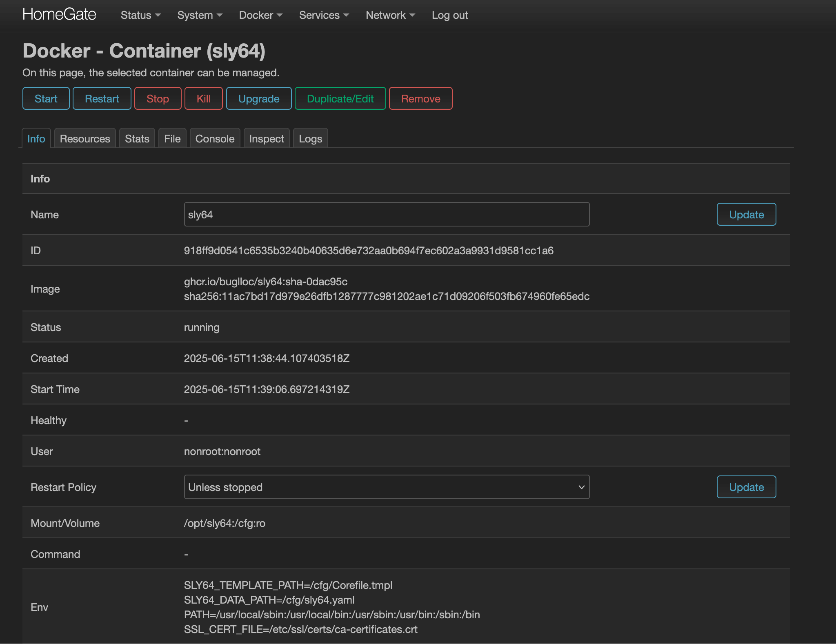836x644 pixels.
Task: Go to the File tab
Action: point(172,138)
